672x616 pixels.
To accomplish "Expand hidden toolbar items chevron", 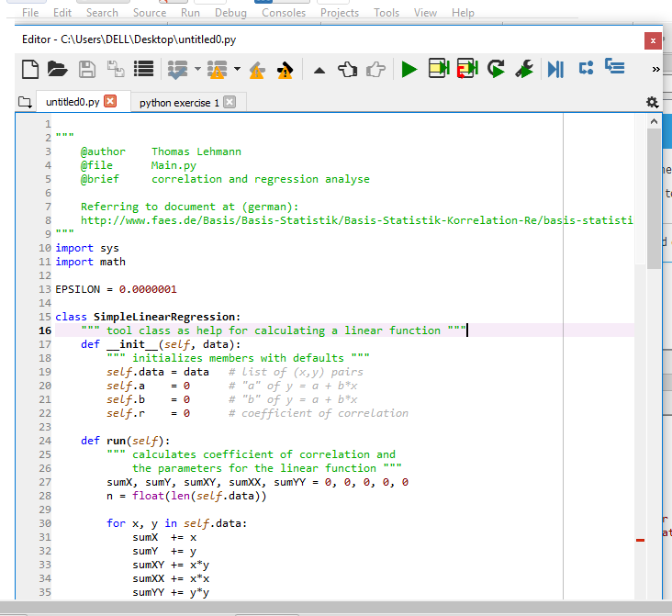I will coord(655,69).
